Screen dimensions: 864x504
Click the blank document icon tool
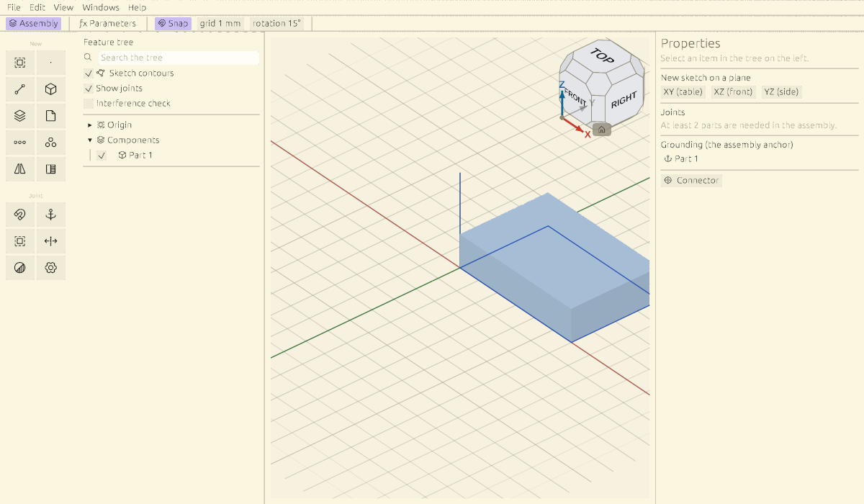click(51, 115)
